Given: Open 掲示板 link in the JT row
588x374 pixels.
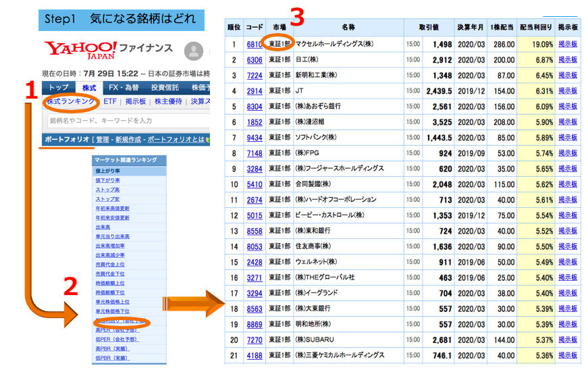Looking at the screenshot, I should [568, 90].
